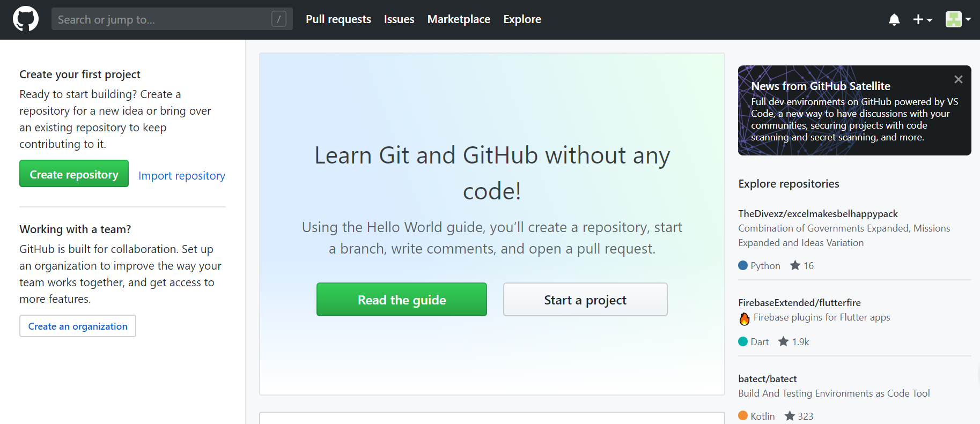Click the star count '323'
The width and height of the screenshot is (980, 424).
(805, 416)
